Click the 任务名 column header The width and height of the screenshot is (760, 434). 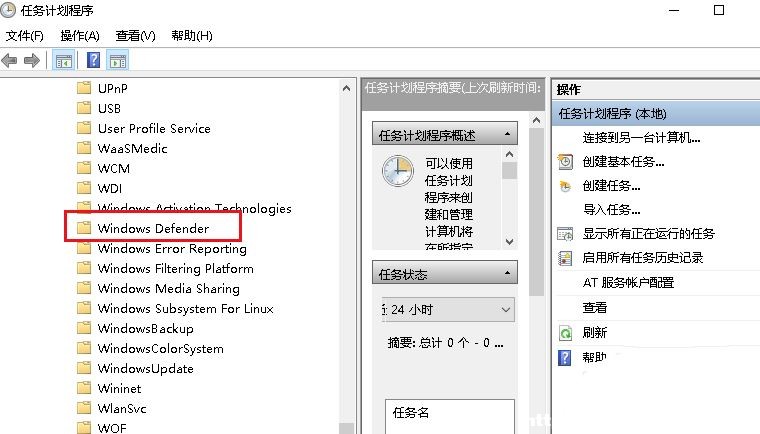point(411,413)
